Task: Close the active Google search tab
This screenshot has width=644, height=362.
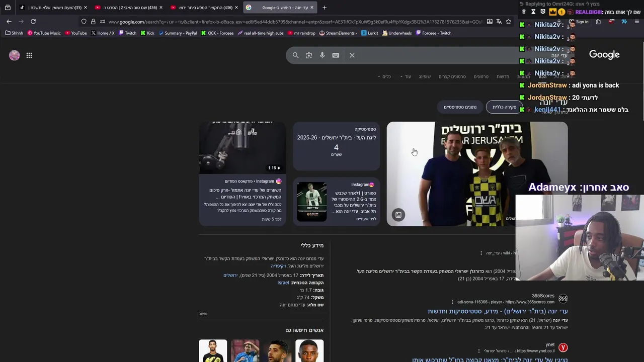Action: 312,8
